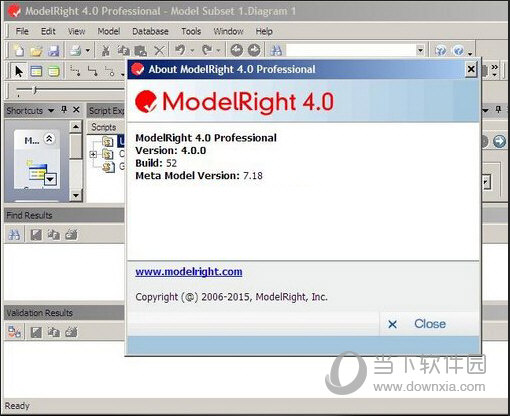Open the undo history dropdown arrow
This screenshot has height=416, width=510.
192,51
